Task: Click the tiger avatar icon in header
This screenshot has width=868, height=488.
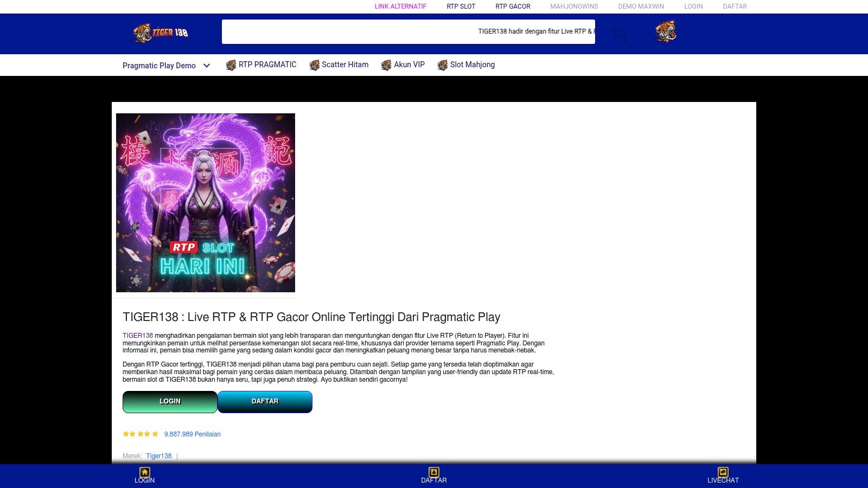Action: tap(666, 32)
